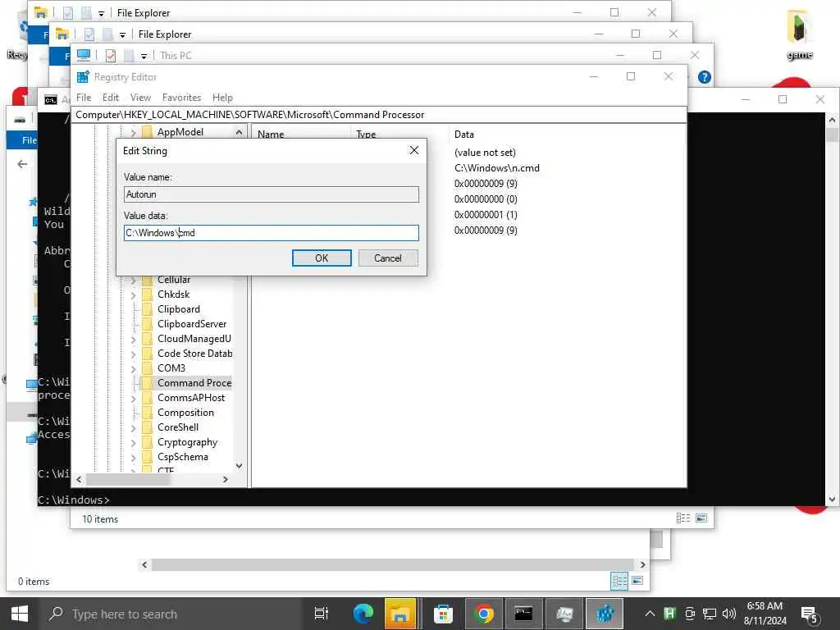This screenshot has height=630, width=840.
Task: Open the Favorites menu in Registry Editor
Action: coord(181,98)
